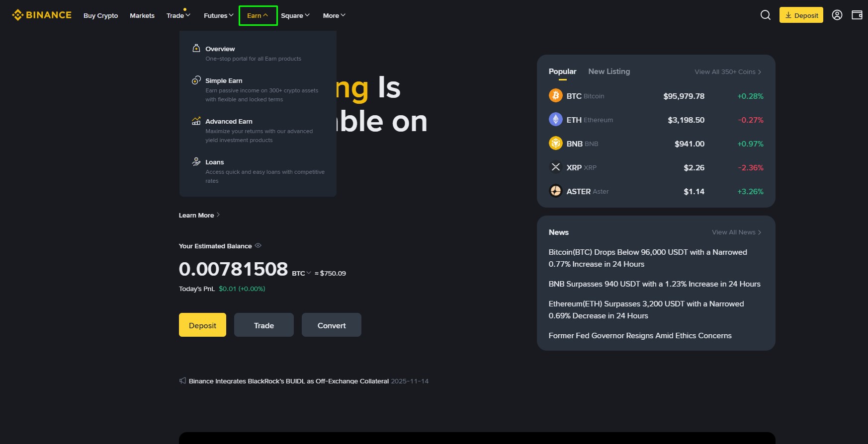Expand the Futures menu
The width and height of the screenshot is (868, 444).
(219, 15)
